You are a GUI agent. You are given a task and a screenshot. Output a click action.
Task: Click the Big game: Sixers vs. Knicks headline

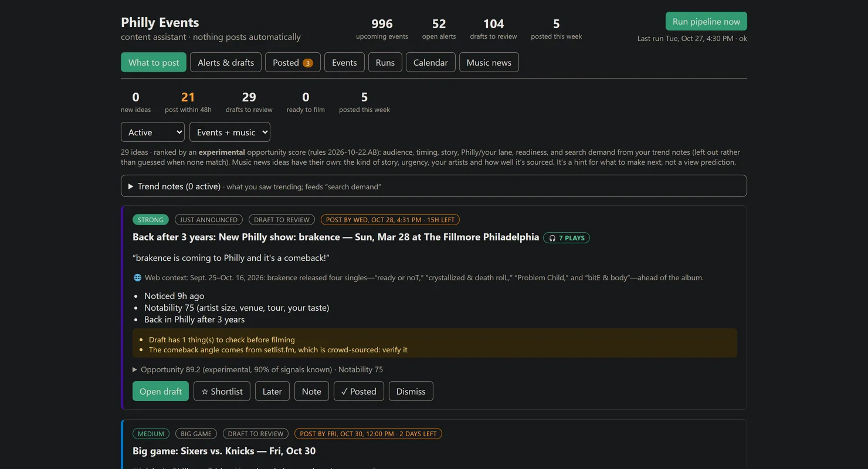tap(224, 451)
